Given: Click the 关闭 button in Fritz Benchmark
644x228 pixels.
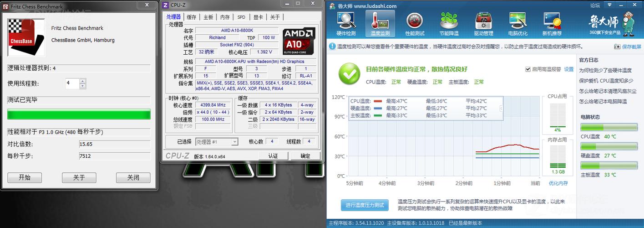Looking at the screenshot, I should [x=133, y=177].
